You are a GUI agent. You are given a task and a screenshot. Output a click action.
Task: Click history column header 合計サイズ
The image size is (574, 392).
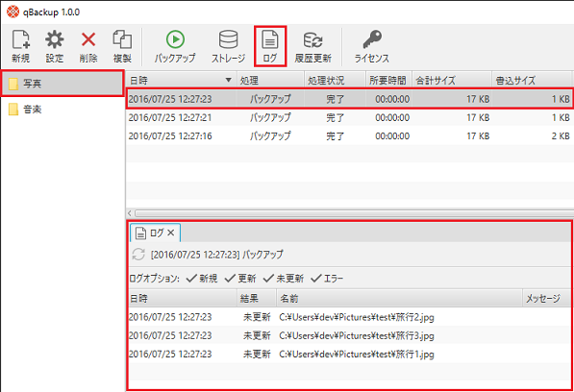(452, 80)
